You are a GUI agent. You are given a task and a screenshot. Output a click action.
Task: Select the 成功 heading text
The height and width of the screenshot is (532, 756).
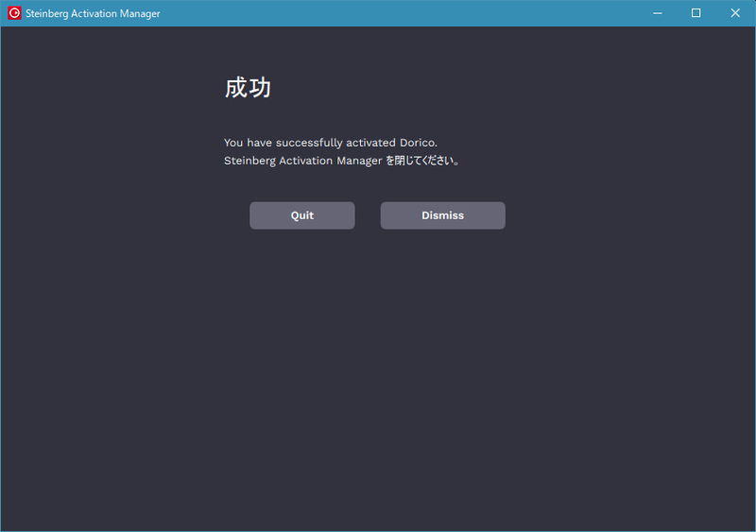point(248,88)
